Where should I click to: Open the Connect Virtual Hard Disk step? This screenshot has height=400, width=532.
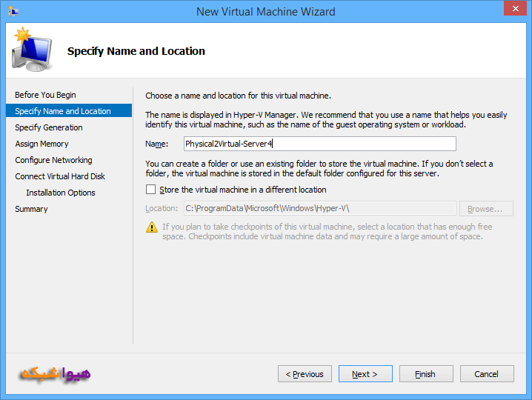[60, 176]
